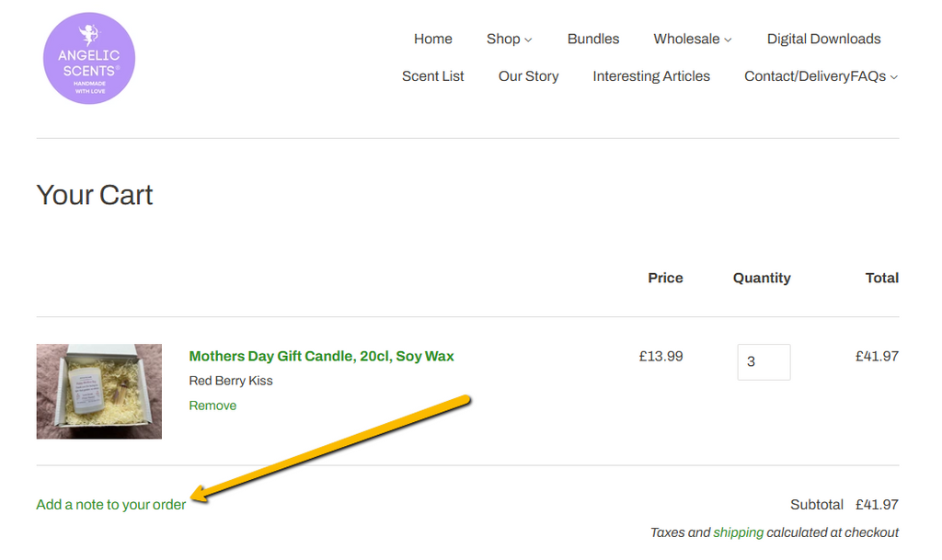Open the Bundles page

click(x=593, y=39)
